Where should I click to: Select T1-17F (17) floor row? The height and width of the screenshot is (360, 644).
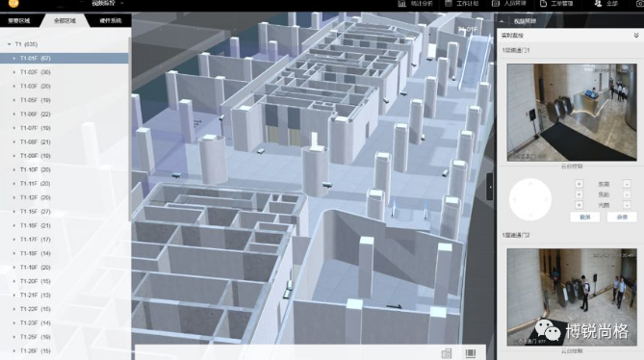(64, 240)
